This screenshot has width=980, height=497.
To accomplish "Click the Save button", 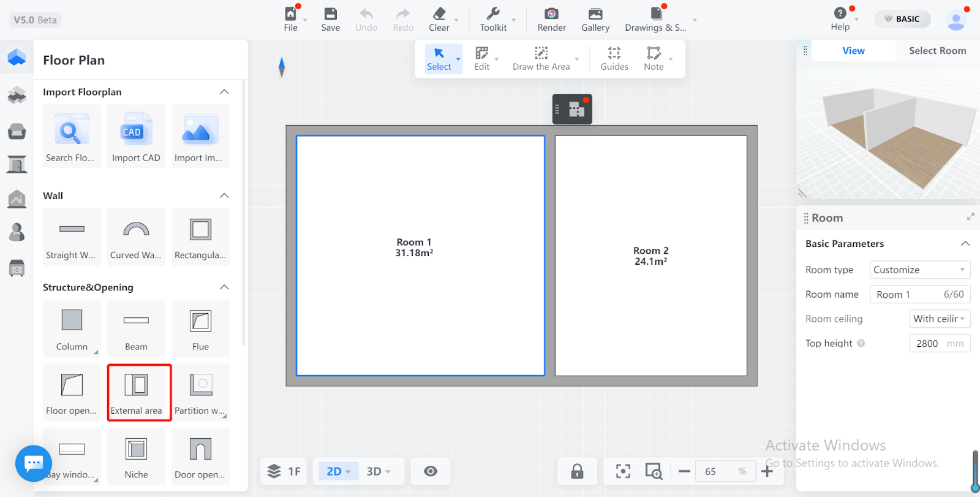I will click(x=330, y=20).
